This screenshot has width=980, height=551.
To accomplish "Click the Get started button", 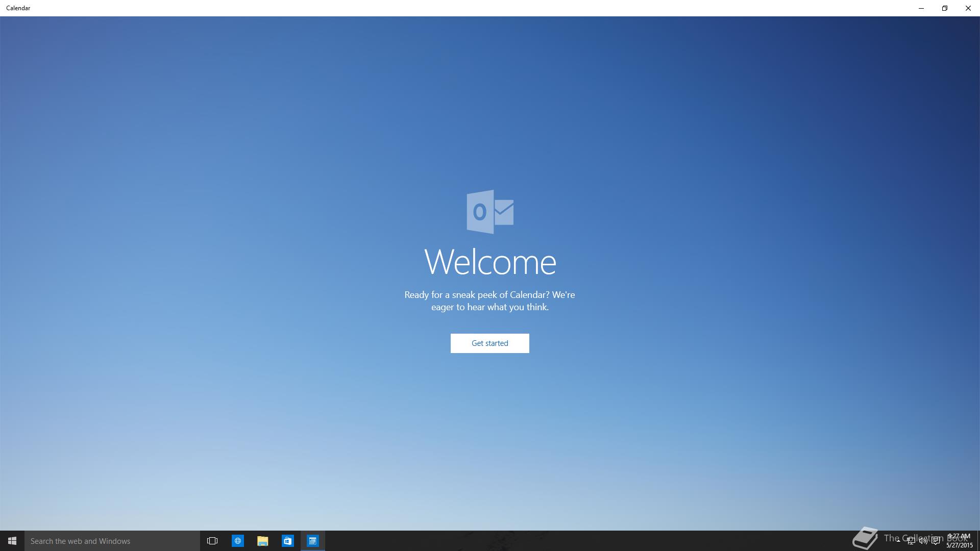I will click(489, 343).
